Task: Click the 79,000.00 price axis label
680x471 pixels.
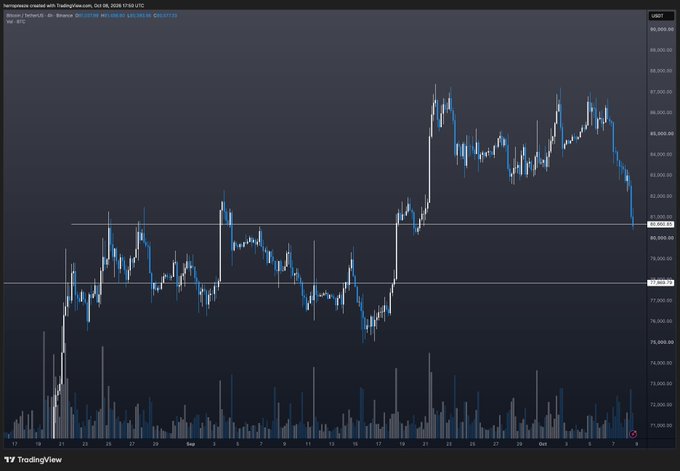Action: pyautogui.click(x=661, y=258)
